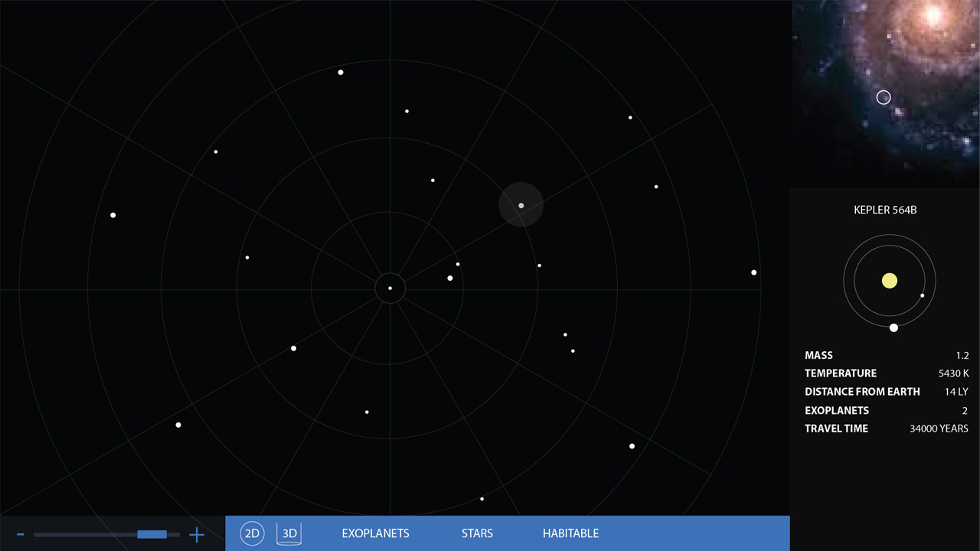Screen dimensions: 980x551
Task: Click the DISTANCE FROM EARTH label
Action: point(862,392)
